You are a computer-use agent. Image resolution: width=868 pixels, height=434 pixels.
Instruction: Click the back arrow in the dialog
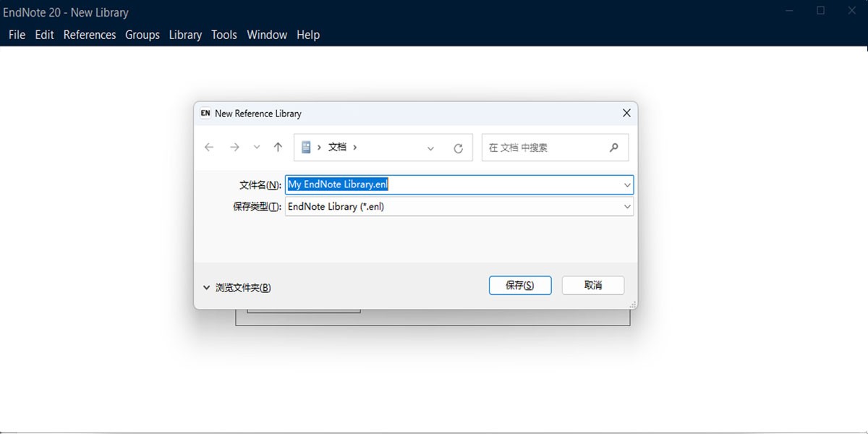(209, 148)
